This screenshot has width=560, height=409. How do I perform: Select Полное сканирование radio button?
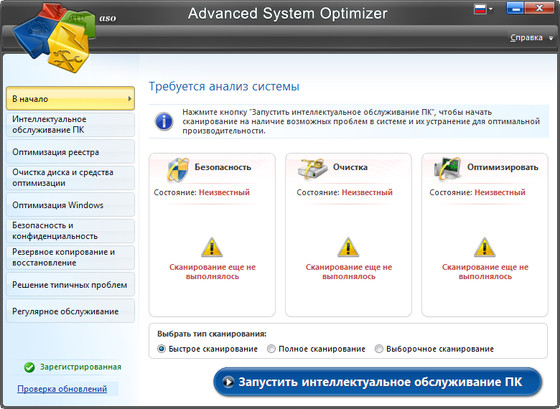point(271,349)
